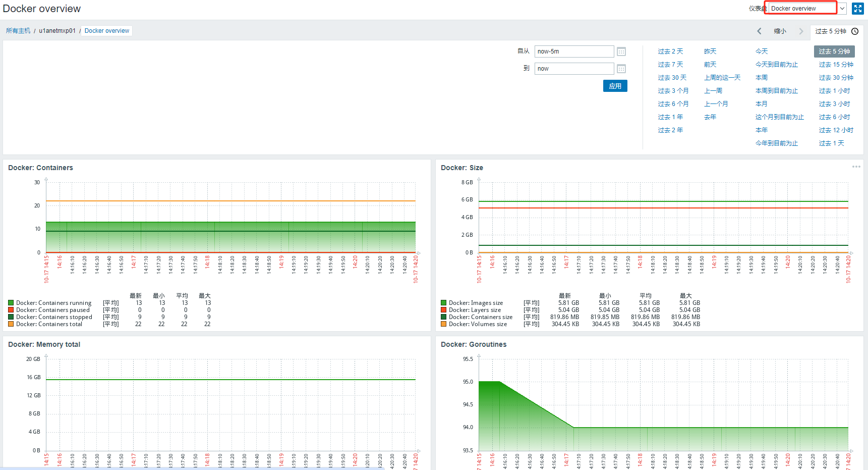Select 过去 3 小时 time range
The image size is (868, 470).
coord(835,104)
